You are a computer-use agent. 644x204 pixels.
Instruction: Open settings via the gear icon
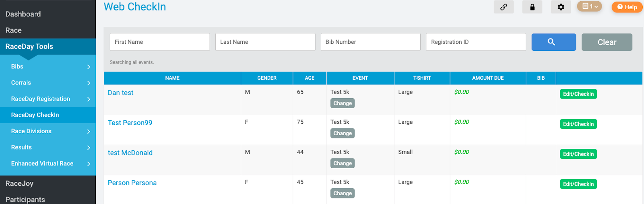[x=561, y=7]
